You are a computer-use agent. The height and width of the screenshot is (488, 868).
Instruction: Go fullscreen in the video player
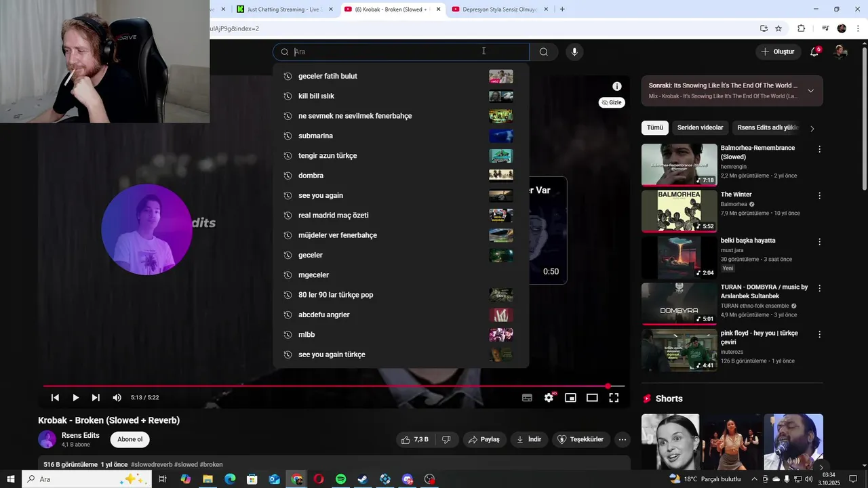pos(614,398)
